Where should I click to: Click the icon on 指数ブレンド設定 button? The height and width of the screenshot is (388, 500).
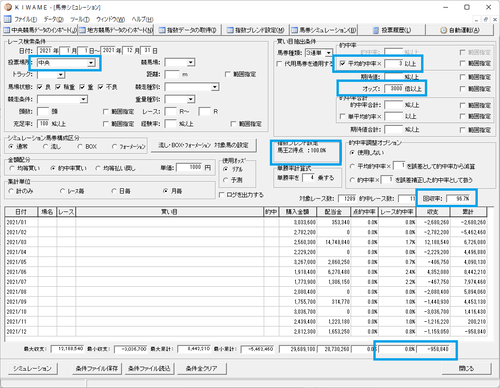(230, 30)
